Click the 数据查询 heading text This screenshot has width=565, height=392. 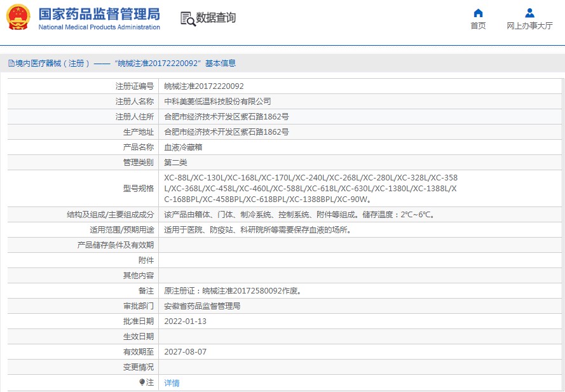click(x=215, y=18)
